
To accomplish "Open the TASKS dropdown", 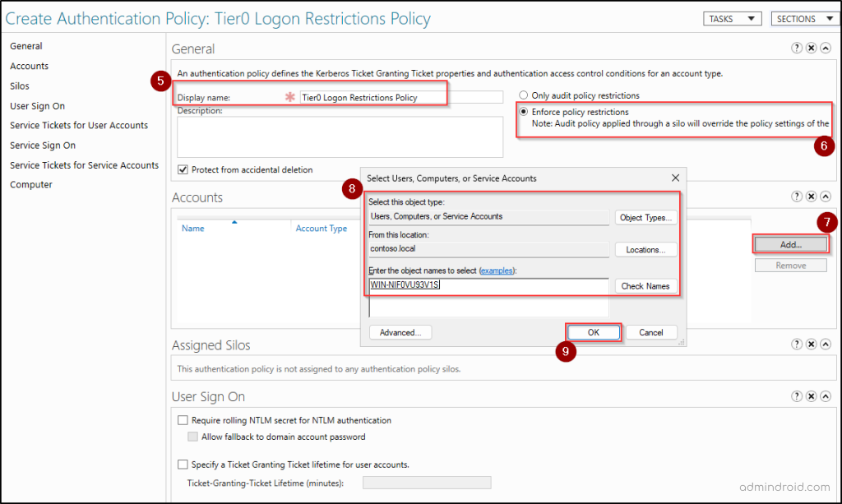I will [x=731, y=17].
